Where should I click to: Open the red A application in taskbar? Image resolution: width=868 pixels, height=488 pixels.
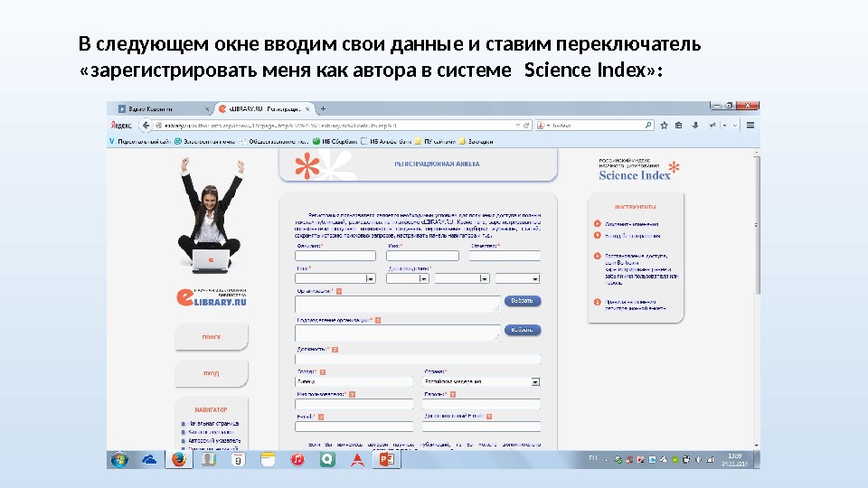[358, 459]
